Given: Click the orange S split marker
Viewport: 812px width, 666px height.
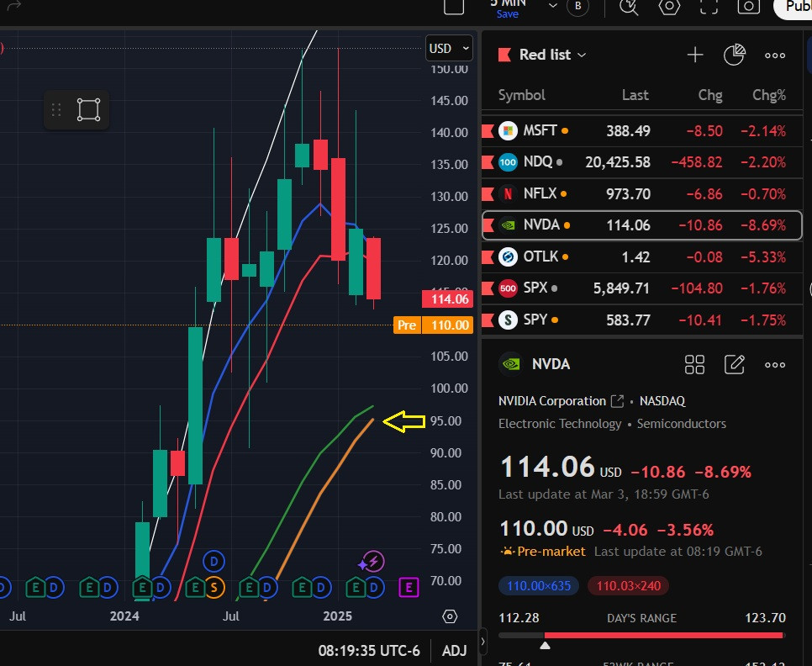Looking at the screenshot, I should pyautogui.click(x=214, y=588).
